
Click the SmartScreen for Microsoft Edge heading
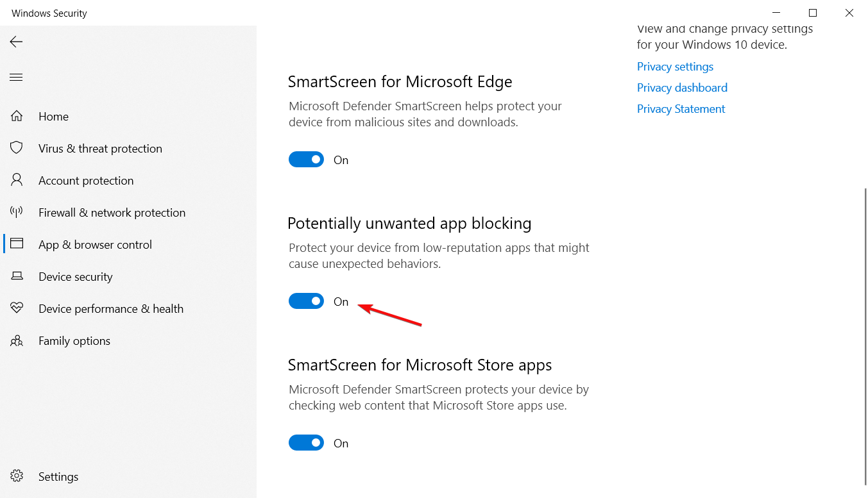tap(400, 82)
